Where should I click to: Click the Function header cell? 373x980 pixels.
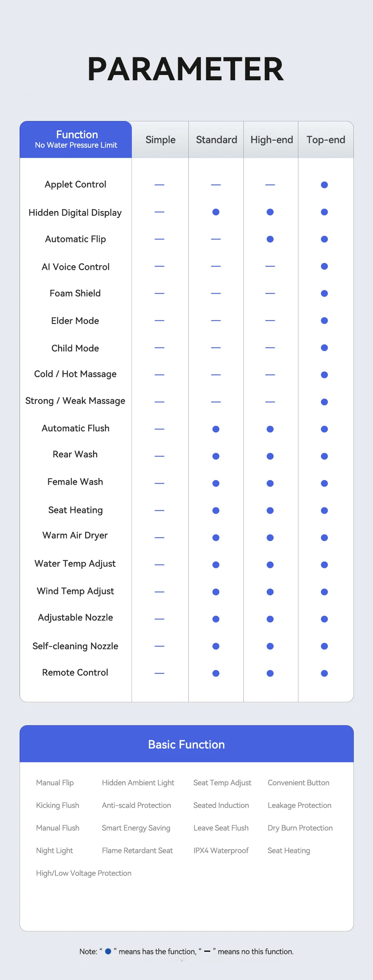(76, 139)
